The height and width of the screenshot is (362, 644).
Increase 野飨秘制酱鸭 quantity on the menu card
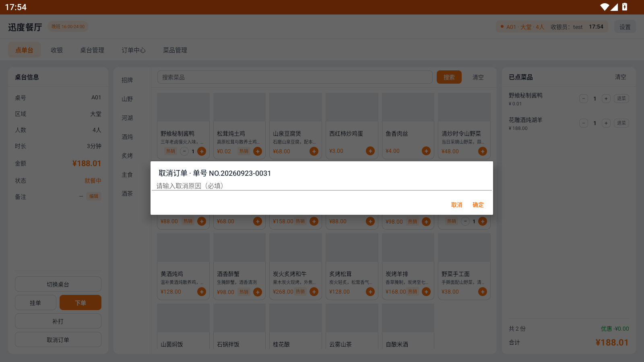(202, 151)
